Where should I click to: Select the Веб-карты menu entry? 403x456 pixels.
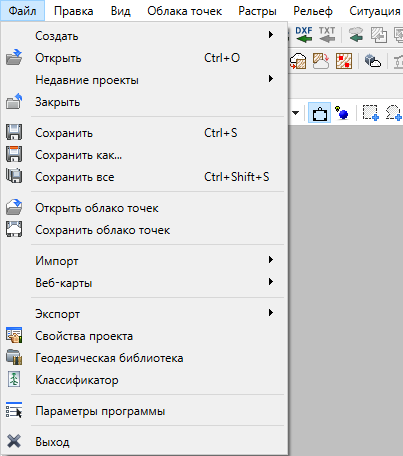point(145,283)
